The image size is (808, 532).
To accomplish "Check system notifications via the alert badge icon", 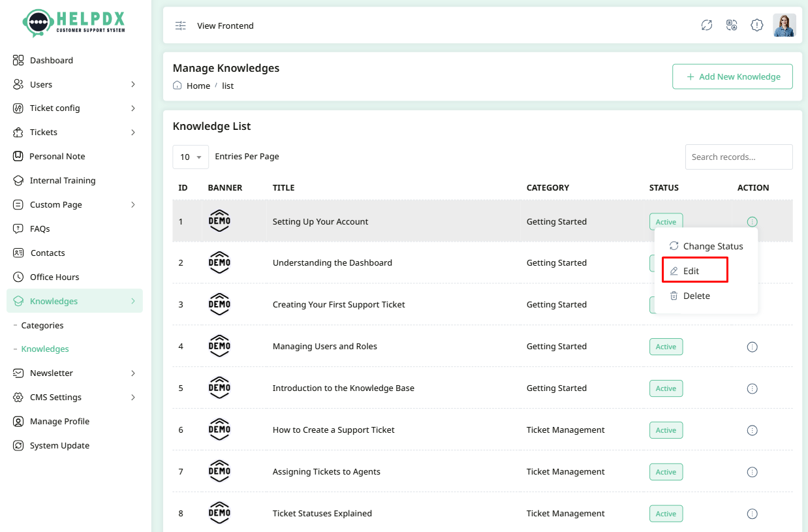I will (x=756, y=25).
